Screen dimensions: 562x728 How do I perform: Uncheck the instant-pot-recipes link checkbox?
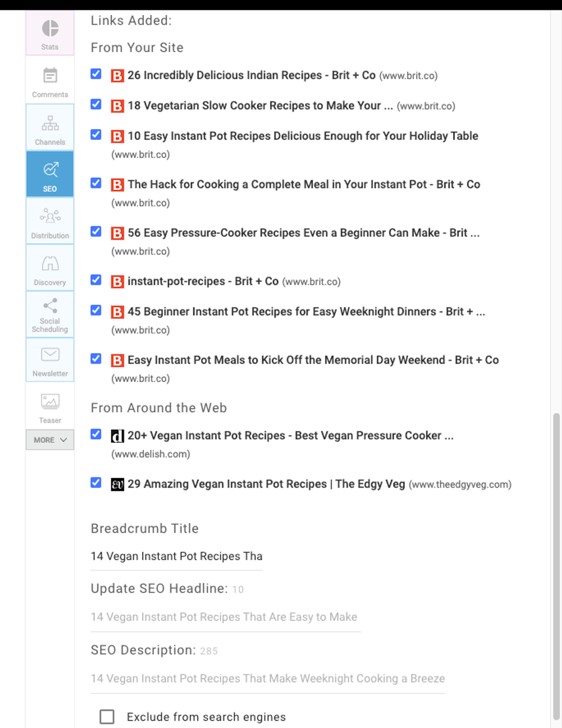tap(96, 280)
